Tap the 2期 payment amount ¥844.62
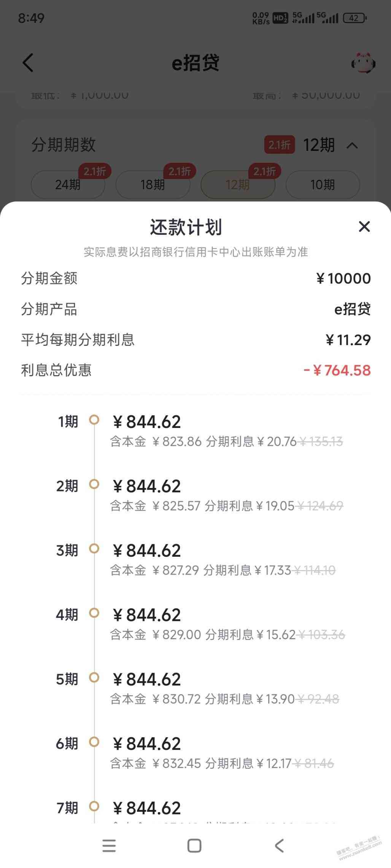This screenshot has width=391, height=868. [147, 486]
